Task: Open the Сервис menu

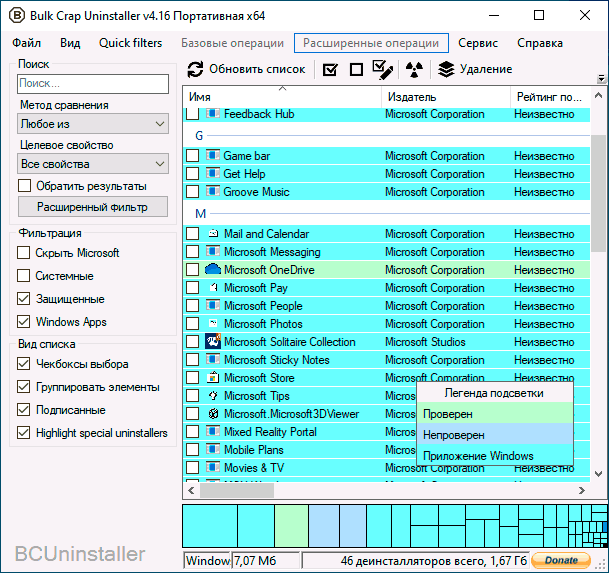Action: pos(478,43)
